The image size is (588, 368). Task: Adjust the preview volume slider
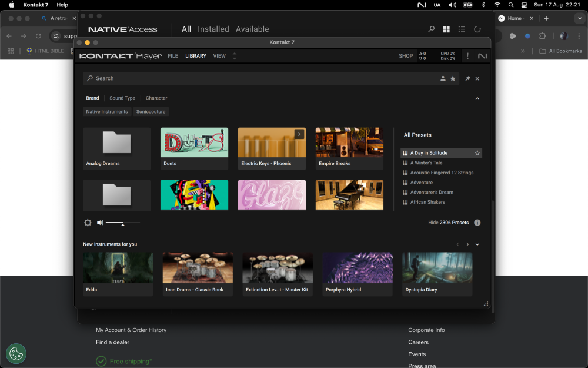123,223
